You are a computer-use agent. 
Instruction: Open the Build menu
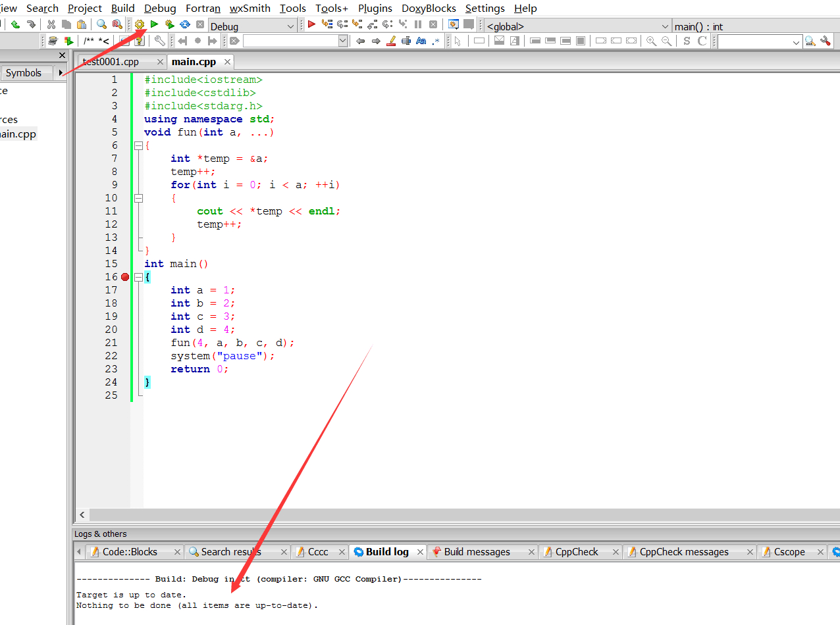click(122, 9)
